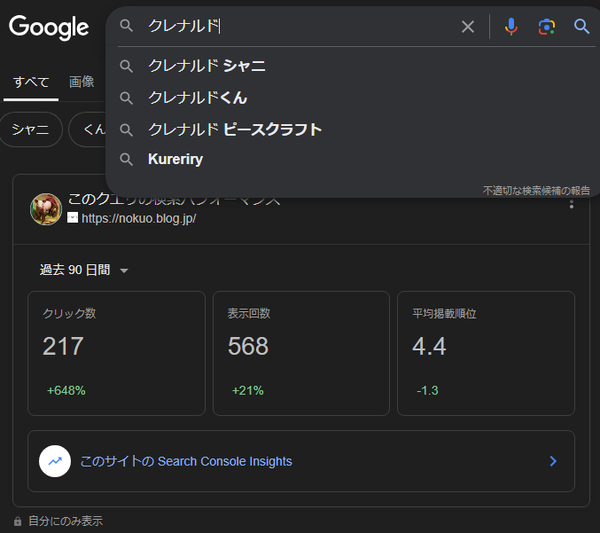Switch to the すべて tab
This screenshot has height=533, width=600.
pyautogui.click(x=31, y=82)
